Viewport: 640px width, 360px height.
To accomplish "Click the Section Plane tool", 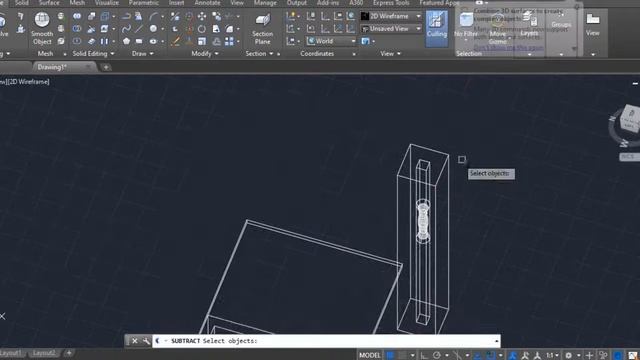I will tap(262, 28).
